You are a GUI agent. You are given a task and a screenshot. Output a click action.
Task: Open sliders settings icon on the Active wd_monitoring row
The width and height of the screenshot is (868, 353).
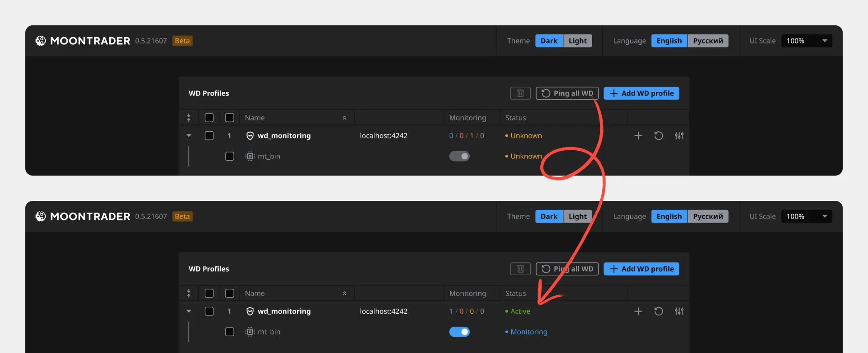[x=679, y=311]
